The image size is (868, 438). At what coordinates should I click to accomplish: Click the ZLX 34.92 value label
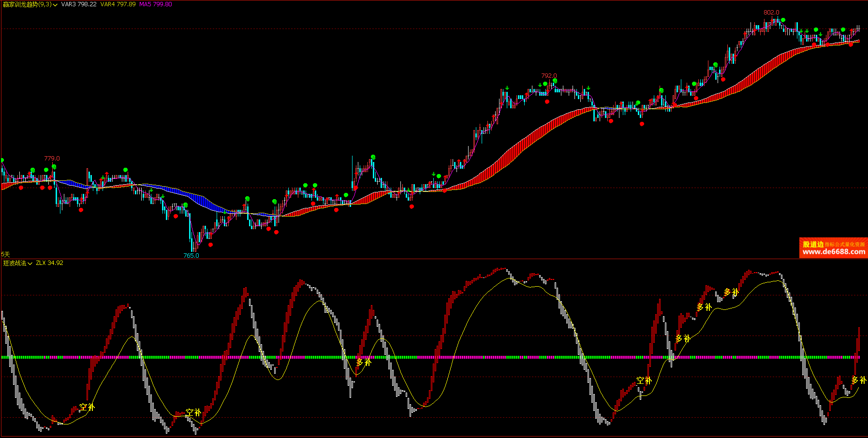pos(49,263)
